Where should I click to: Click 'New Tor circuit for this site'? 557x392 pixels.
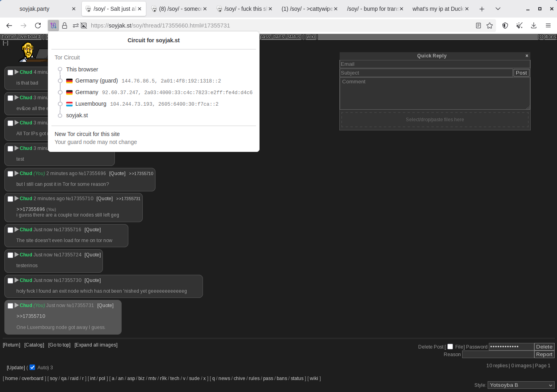[87, 134]
